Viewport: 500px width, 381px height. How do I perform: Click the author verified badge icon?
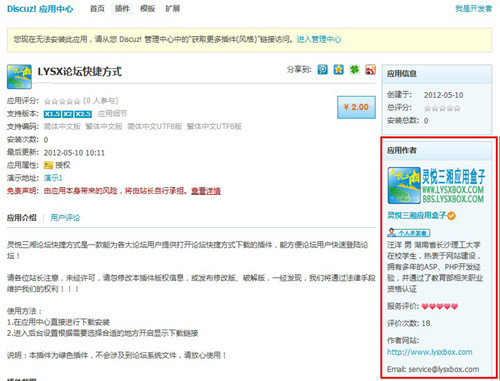tap(451, 216)
